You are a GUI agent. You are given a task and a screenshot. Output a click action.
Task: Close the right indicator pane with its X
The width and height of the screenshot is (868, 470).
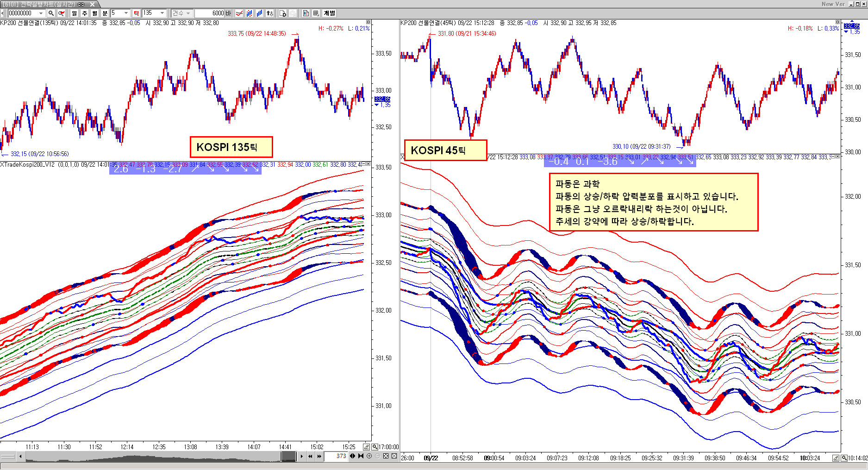[837, 157]
